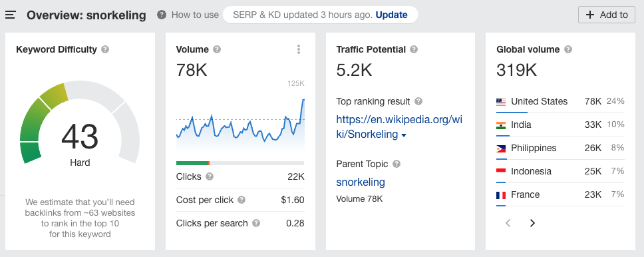Click the Keyword Difficulty gauge score 43
Image resolution: width=644 pixels, height=257 pixels.
click(80, 136)
